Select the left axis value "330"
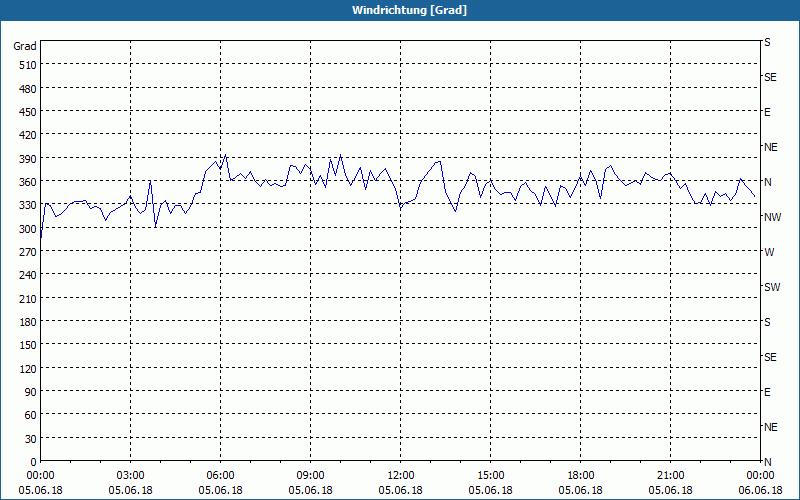The height and width of the screenshot is (500, 800). click(28, 206)
